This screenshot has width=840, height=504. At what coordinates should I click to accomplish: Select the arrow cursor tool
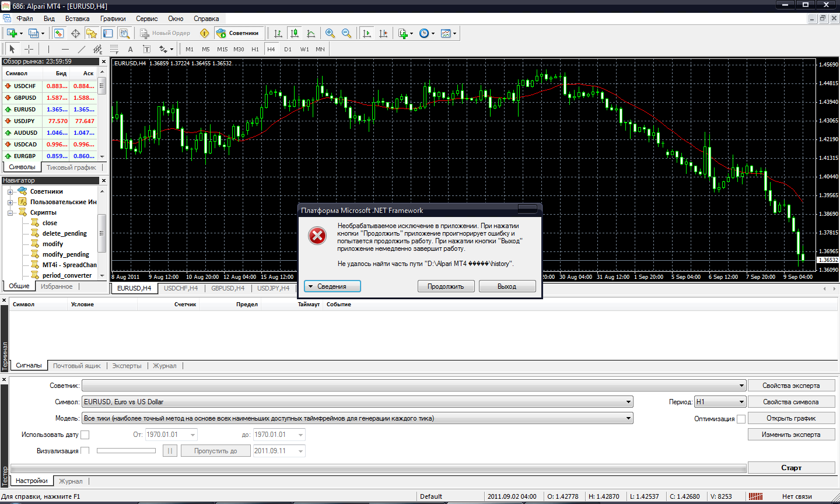tap(12, 49)
